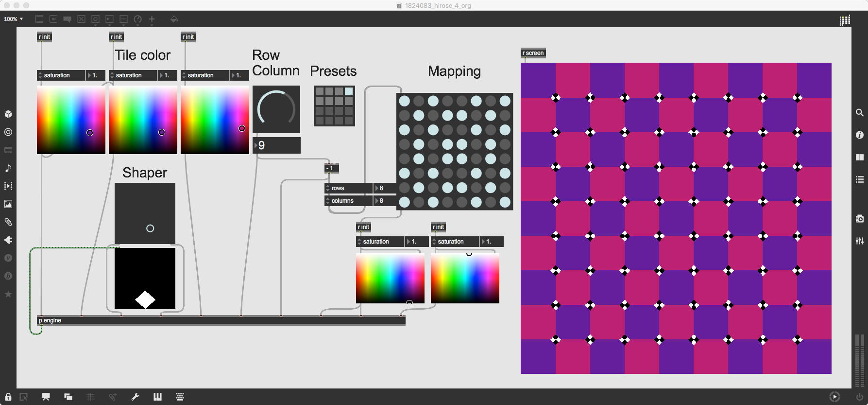Open saturation menu above middle Tile color picker
Image resolution: width=868 pixels, height=405 pixels.
[133, 75]
